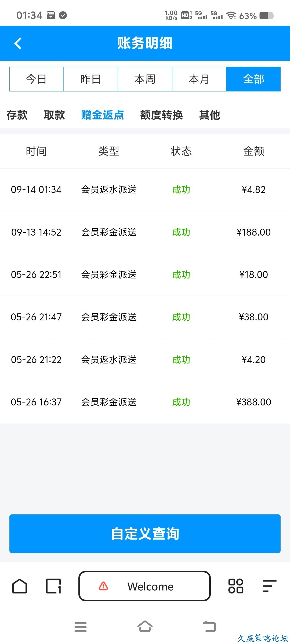The image size is (290, 644).
Task: Open the browser tabs switcher icon
Action: [53, 586]
